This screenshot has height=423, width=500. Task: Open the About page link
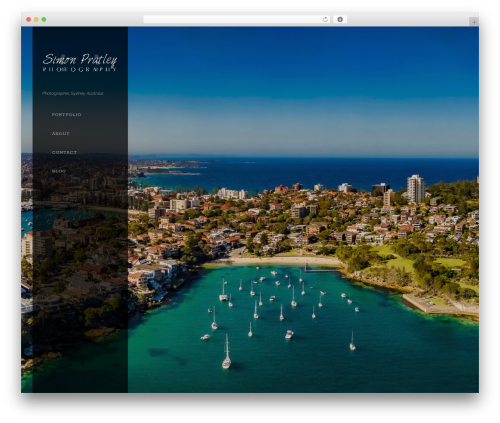(61, 133)
